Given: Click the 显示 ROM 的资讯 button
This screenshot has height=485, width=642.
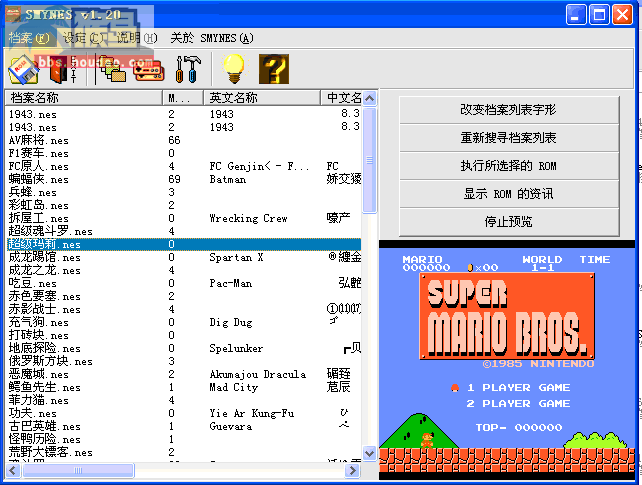Looking at the screenshot, I should pyautogui.click(x=509, y=194).
